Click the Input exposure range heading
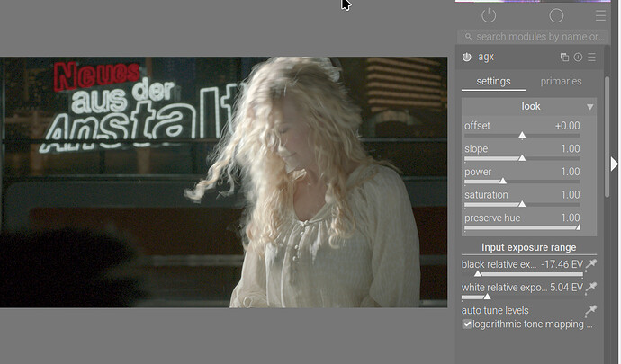The width and height of the screenshot is (621, 364). click(x=528, y=248)
